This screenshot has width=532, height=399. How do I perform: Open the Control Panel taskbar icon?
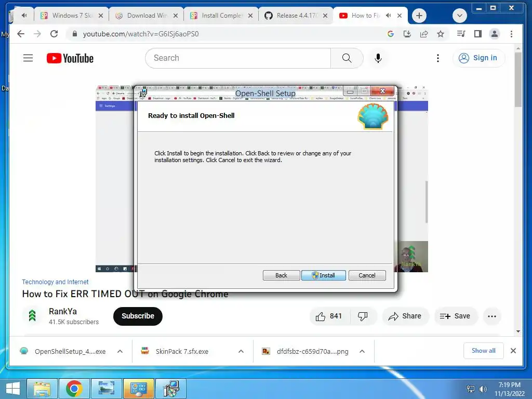(x=138, y=389)
